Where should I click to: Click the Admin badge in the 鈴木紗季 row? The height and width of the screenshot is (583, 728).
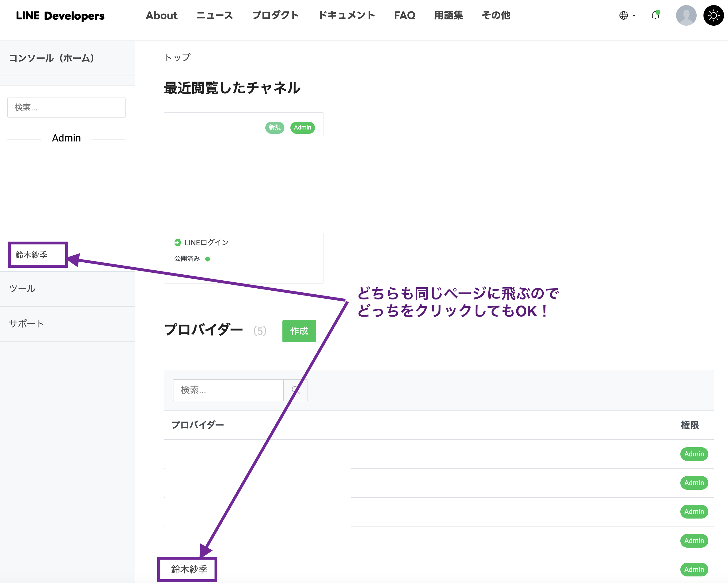pyautogui.click(x=694, y=570)
